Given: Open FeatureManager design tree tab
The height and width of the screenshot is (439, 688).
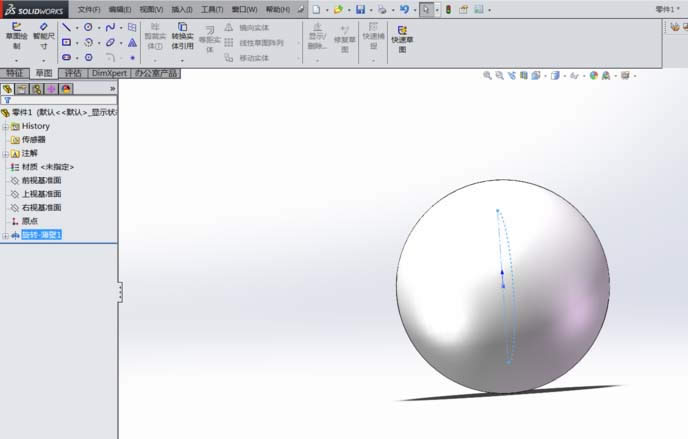Looking at the screenshot, I should (7, 89).
